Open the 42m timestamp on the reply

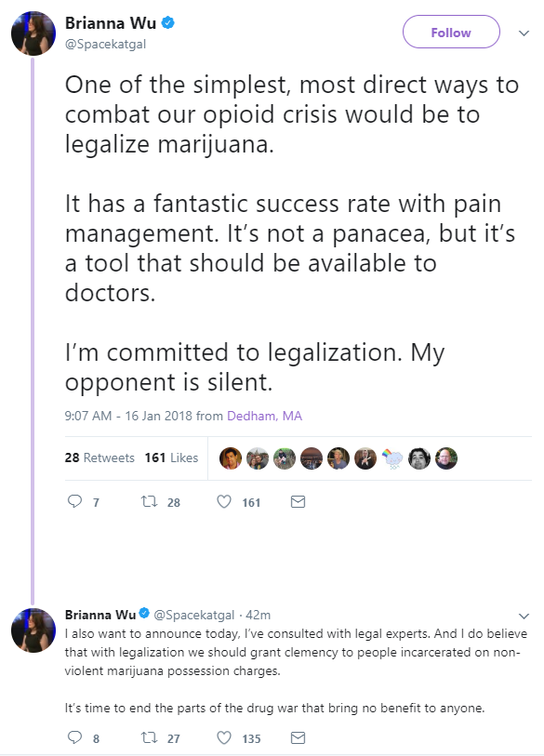tap(258, 616)
